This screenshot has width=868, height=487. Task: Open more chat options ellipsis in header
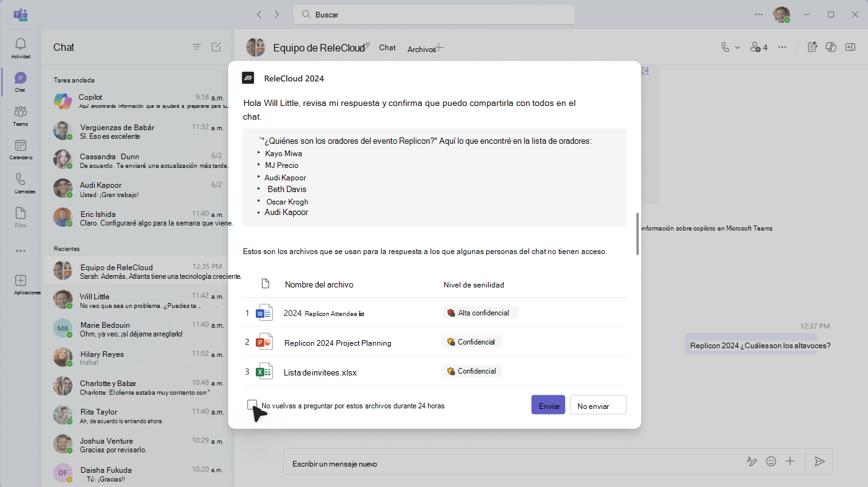[x=783, y=47]
